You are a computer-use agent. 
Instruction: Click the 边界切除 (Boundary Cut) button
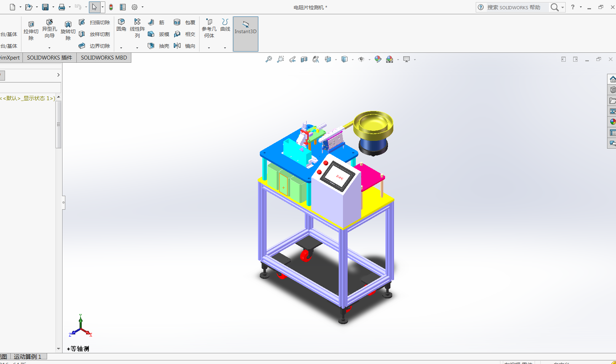[95, 46]
